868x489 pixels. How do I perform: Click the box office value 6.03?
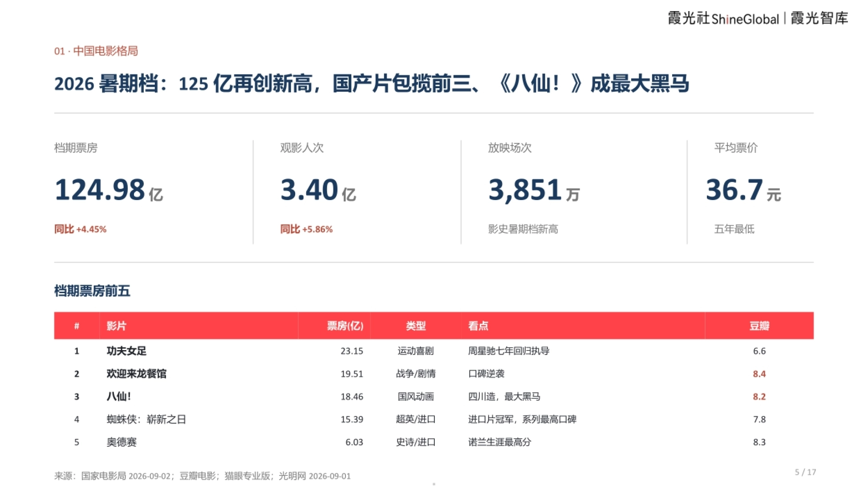[354, 442]
